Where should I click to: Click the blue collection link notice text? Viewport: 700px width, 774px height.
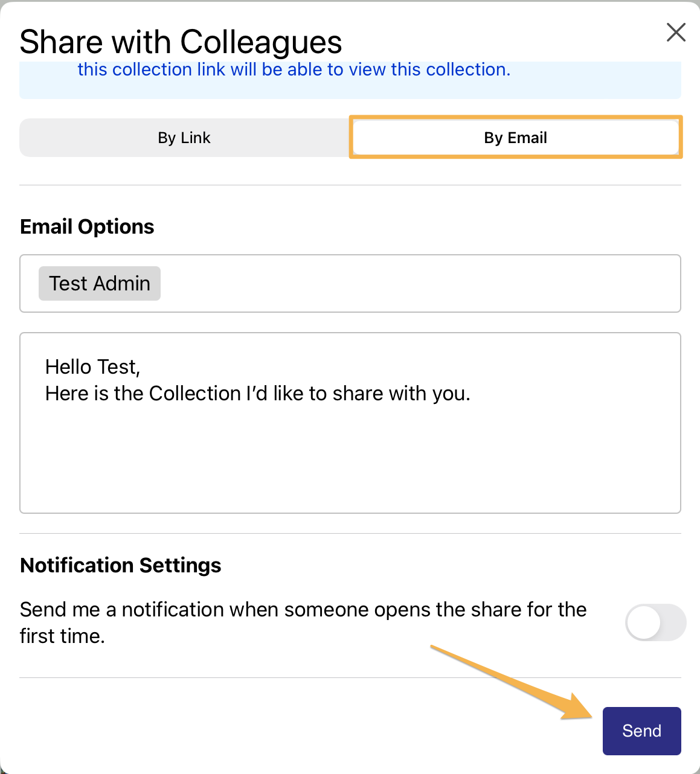[x=294, y=69]
